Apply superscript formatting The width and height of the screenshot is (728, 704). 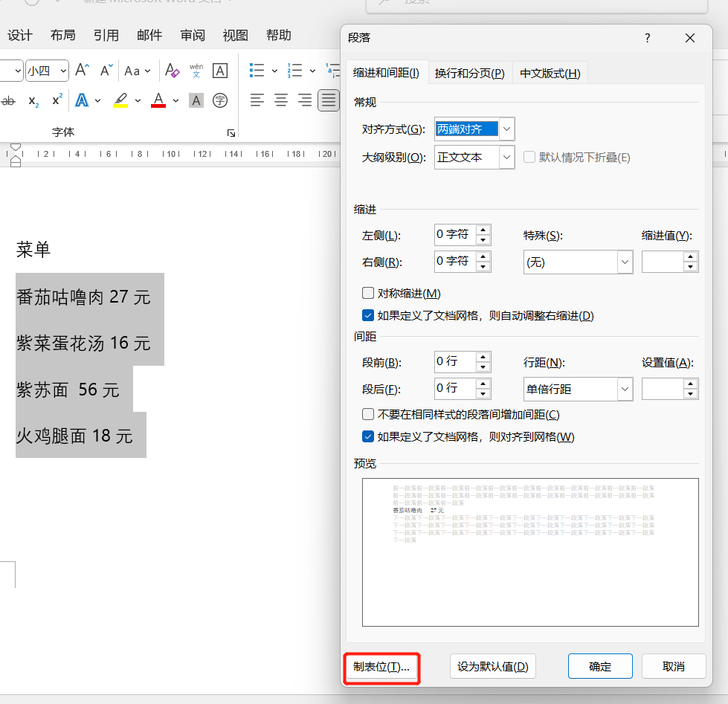coord(57,100)
